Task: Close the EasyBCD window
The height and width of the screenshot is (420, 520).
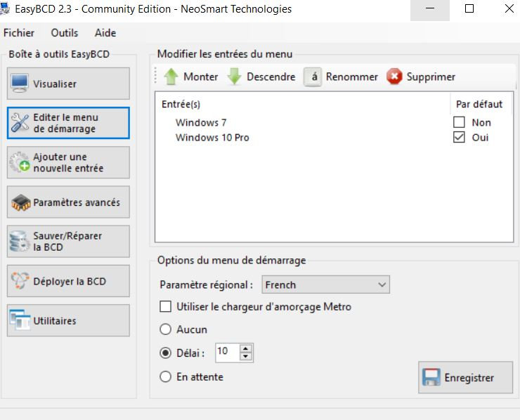Action: tap(509, 9)
